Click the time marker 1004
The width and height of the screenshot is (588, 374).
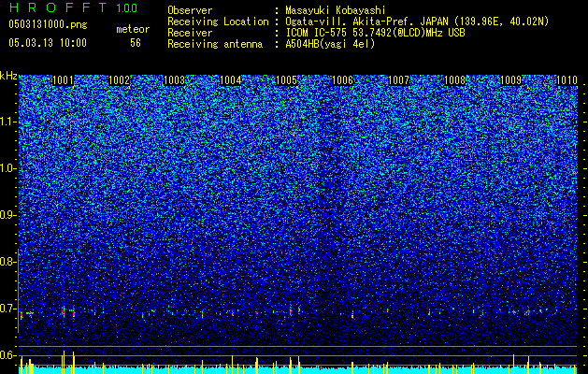pos(230,80)
